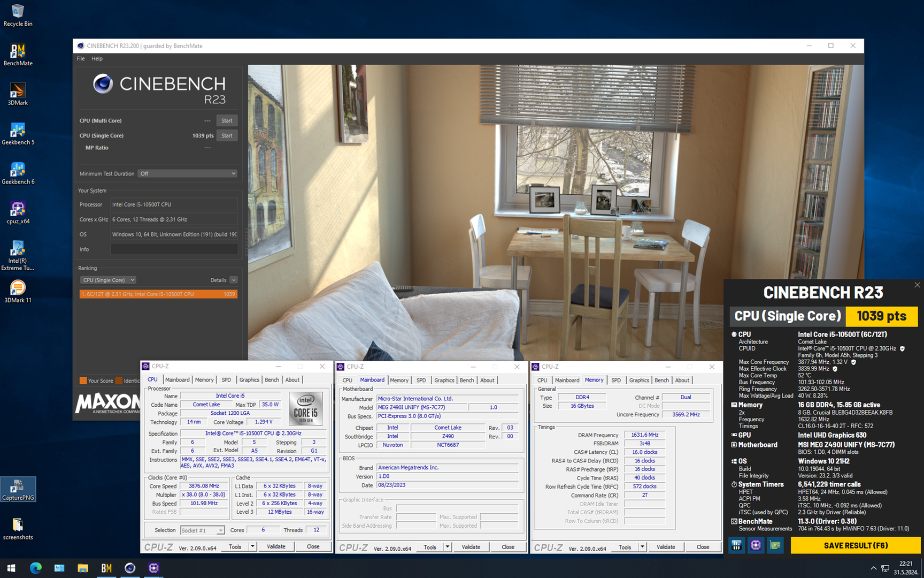
Task: Open File Explorer from taskbar
Action: click(x=82, y=568)
